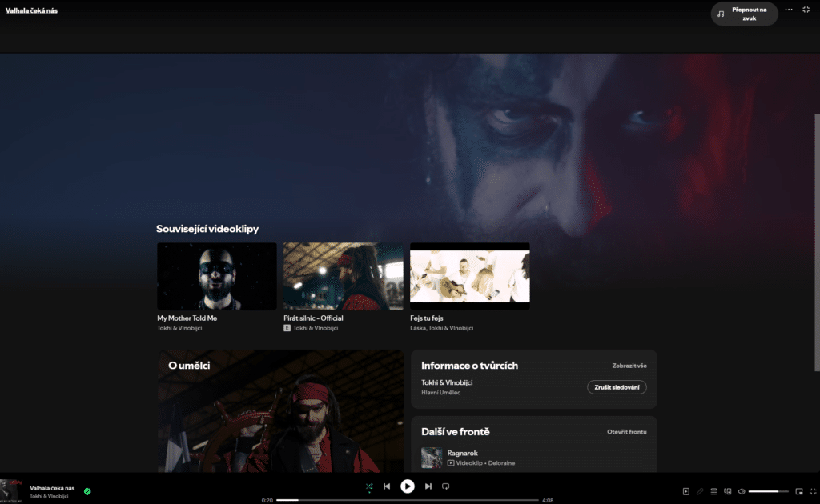This screenshot has height=504, width=820.
Task: Click Valhala čeká nás header title
Action: tap(31, 10)
